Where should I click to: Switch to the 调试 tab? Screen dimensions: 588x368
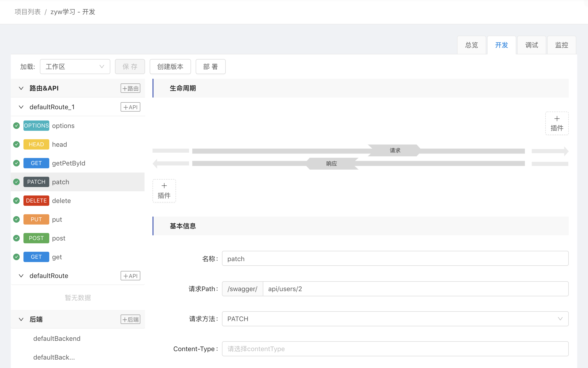pyautogui.click(x=531, y=45)
